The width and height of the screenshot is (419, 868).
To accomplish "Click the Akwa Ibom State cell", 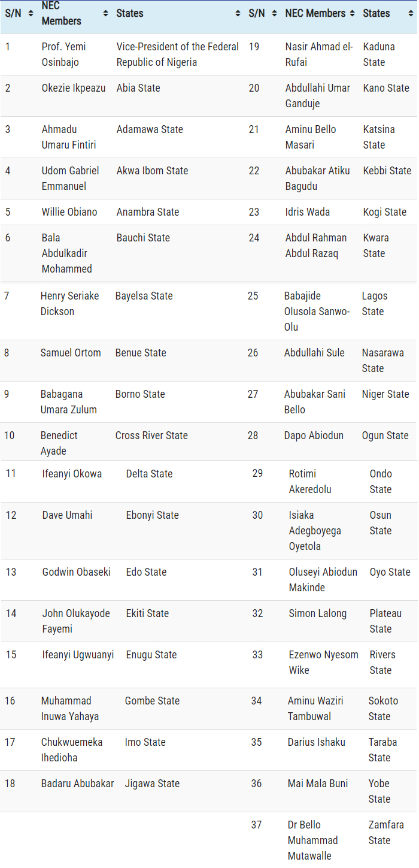I will click(152, 171).
